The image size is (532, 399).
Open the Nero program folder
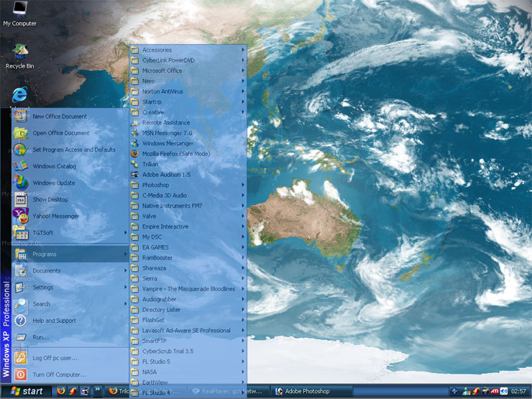188,81
